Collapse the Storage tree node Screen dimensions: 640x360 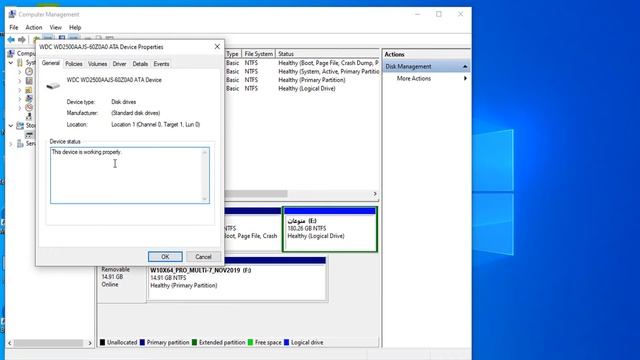[x=11, y=126]
